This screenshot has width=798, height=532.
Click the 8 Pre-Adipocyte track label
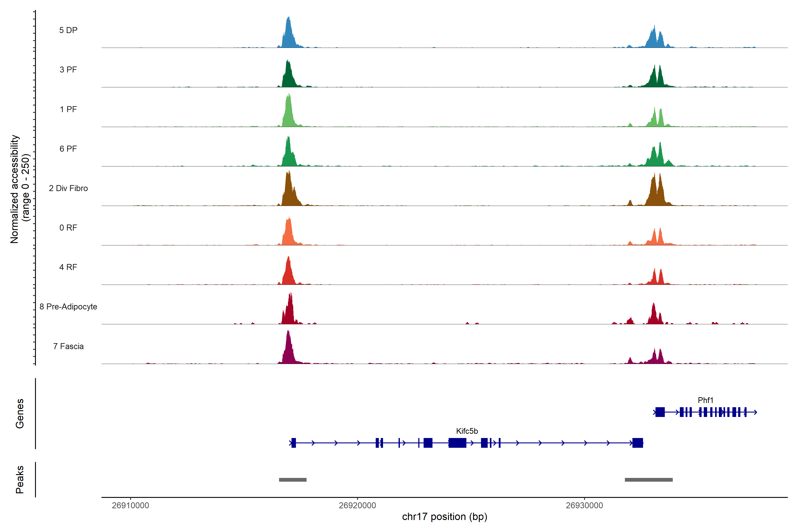[x=68, y=307]
